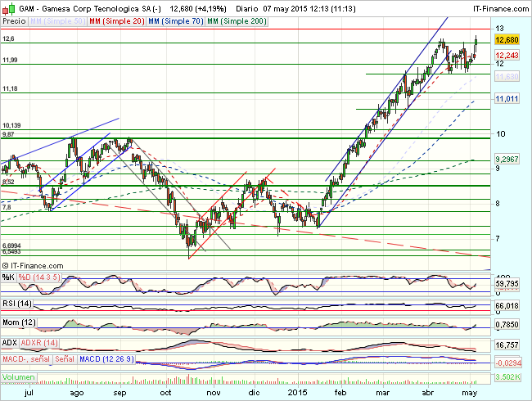Click the ADX value 16,757
Image resolution: width=532 pixels, height=401 pixels.
tap(507, 345)
